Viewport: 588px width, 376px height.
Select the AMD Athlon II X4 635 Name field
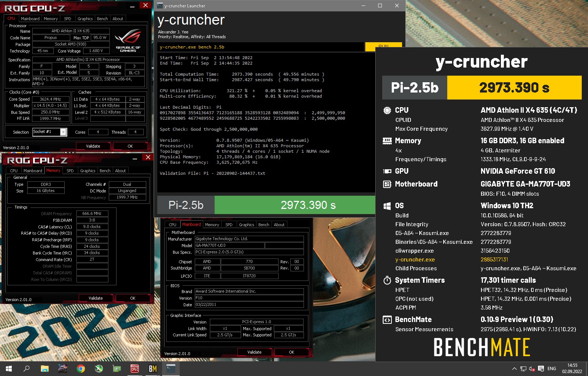click(x=71, y=31)
